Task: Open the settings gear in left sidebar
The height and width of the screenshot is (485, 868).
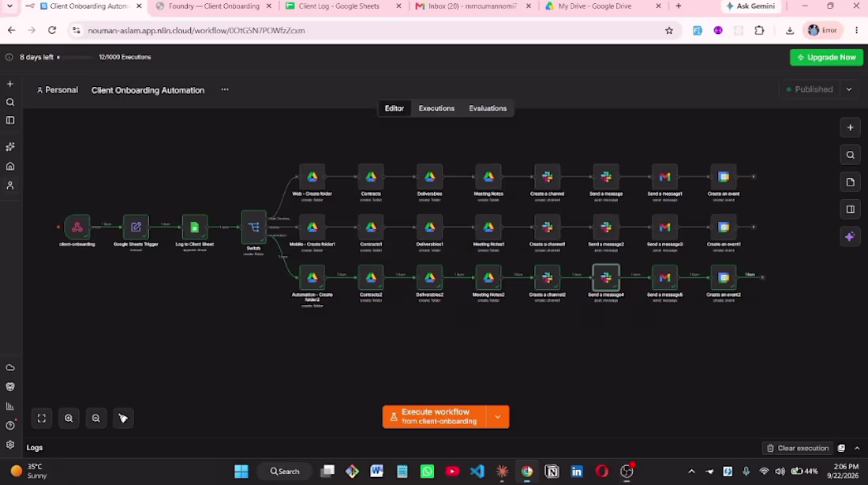Action: (10, 445)
